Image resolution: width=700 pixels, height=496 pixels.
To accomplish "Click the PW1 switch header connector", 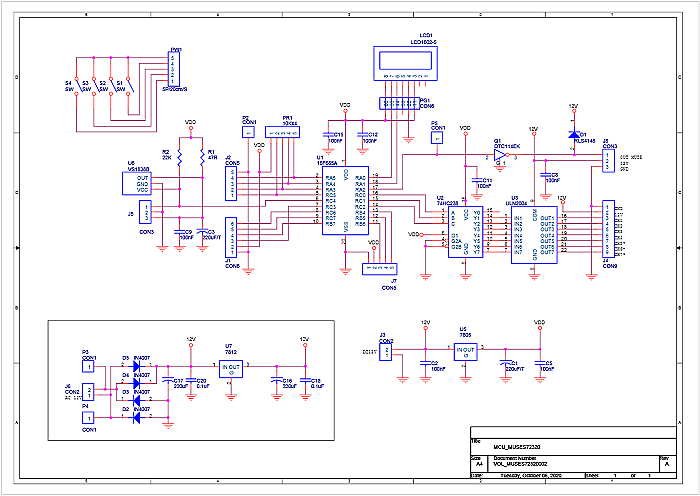I will coord(175,70).
